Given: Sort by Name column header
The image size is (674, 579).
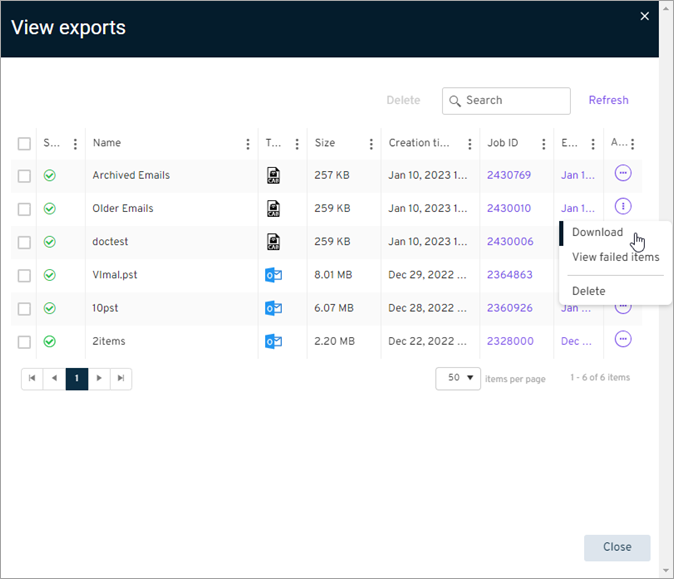Looking at the screenshot, I should pyautogui.click(x=107, y=143).
